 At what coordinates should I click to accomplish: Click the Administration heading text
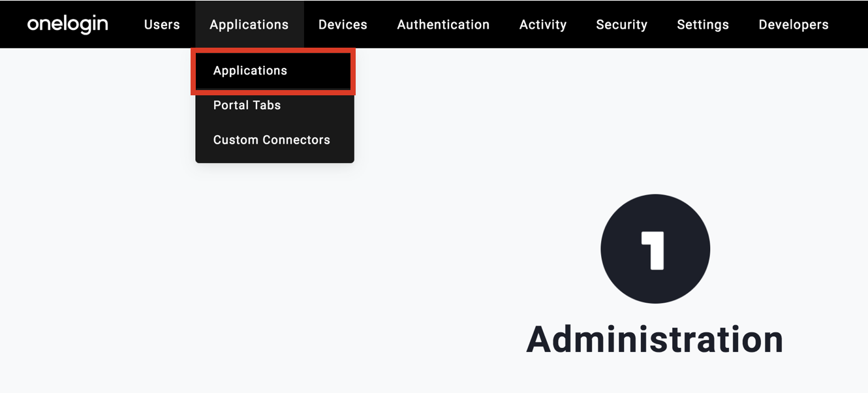[655, 339]
